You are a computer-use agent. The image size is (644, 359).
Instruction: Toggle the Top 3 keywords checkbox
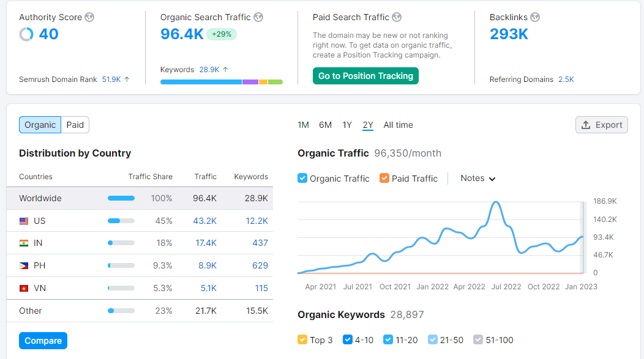coord(302,339)
